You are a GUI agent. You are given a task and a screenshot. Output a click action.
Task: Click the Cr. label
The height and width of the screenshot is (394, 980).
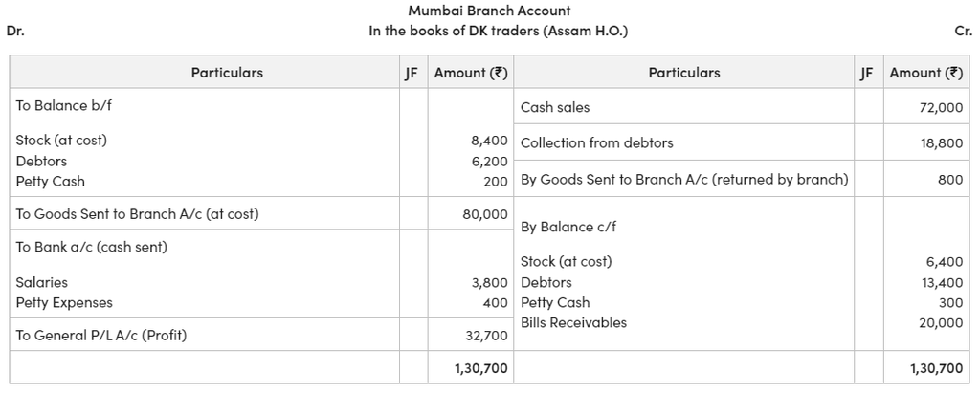(964, 31)
